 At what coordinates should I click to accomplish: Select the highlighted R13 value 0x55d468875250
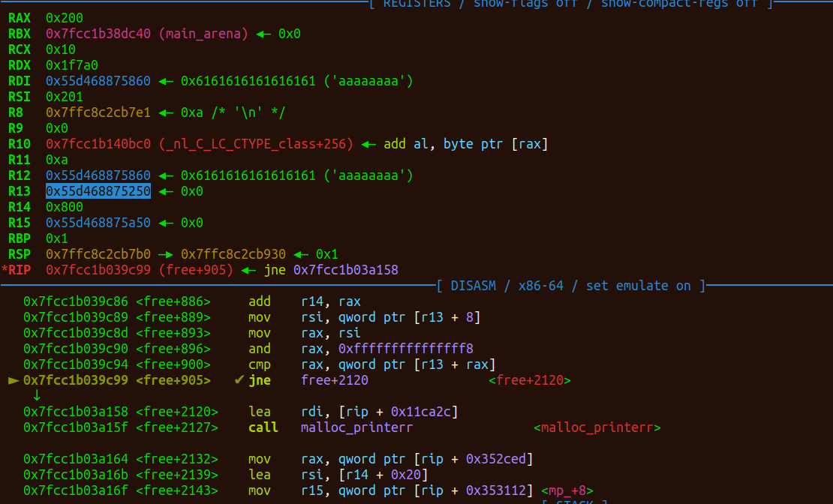(x=98, y=191)
